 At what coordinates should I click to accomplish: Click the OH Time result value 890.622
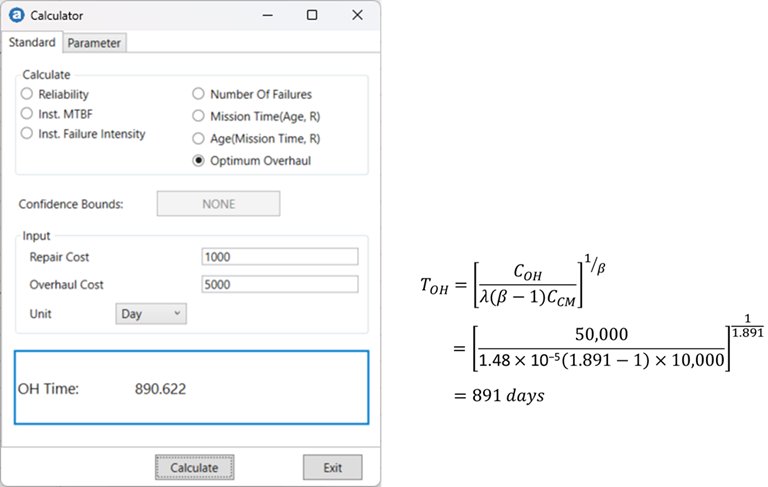coord(161,389)
